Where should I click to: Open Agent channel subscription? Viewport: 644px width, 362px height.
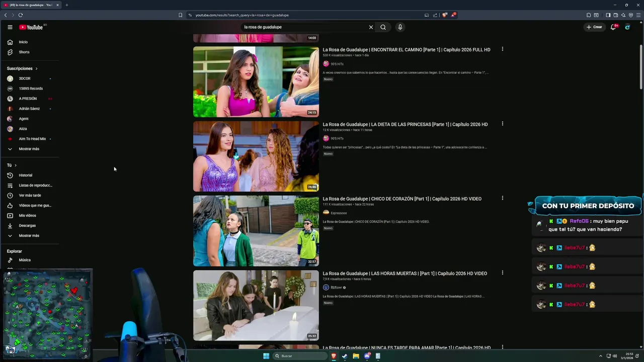pos(30,119)
